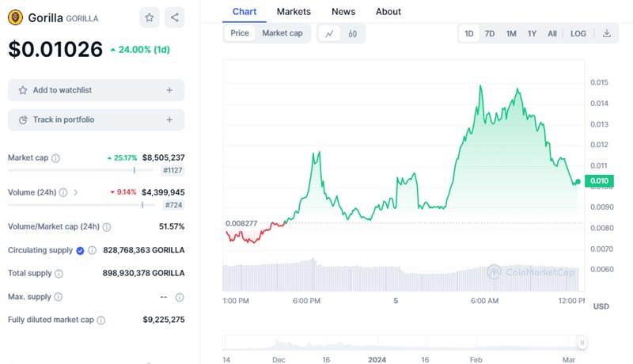Screen dimensions: 633x364
Task: Switch to candlestick chart icon
Action: [x=352, y=33]
